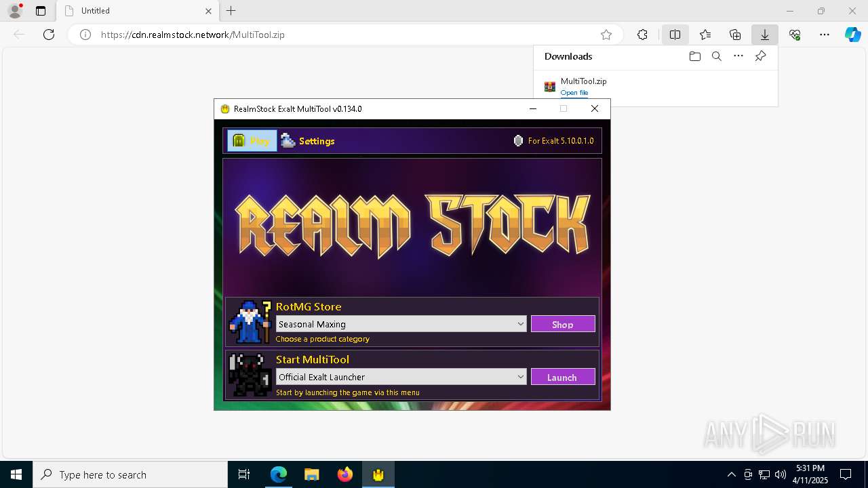Refresh the browser page
The height and width of the screenshot is (488, 868).
(49, 35)
